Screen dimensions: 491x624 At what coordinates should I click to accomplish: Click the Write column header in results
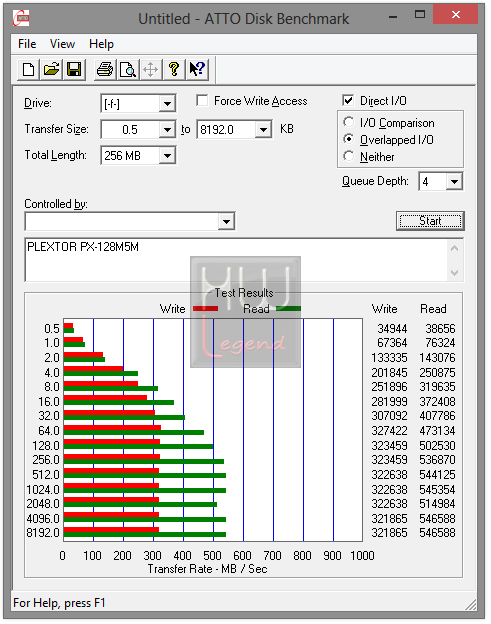tap(384, 309)
